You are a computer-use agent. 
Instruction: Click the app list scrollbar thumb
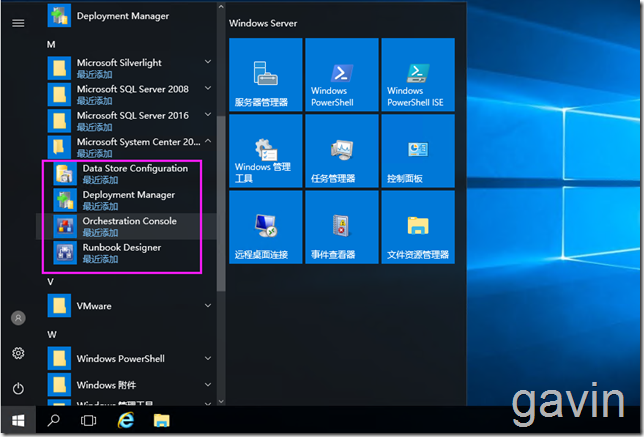[x=221, y=203]
